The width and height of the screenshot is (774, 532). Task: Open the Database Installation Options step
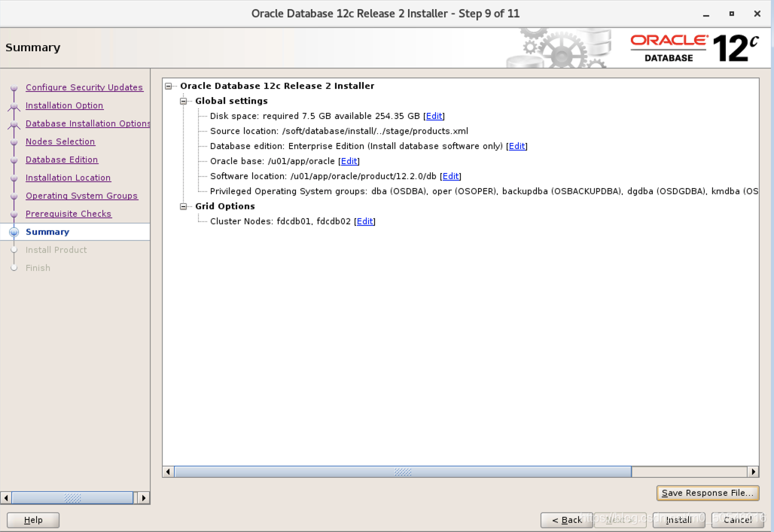[x=88, y=123]
